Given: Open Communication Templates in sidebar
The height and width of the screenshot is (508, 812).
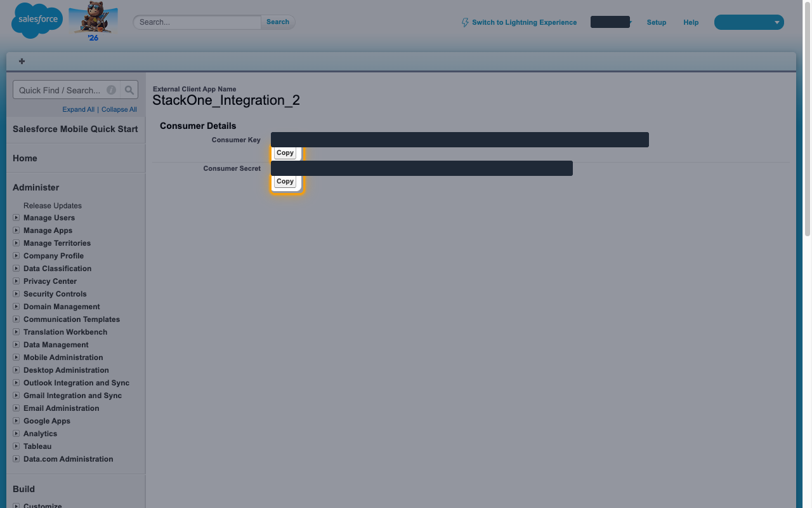Looking at the screenshot, I should (72, 319).
